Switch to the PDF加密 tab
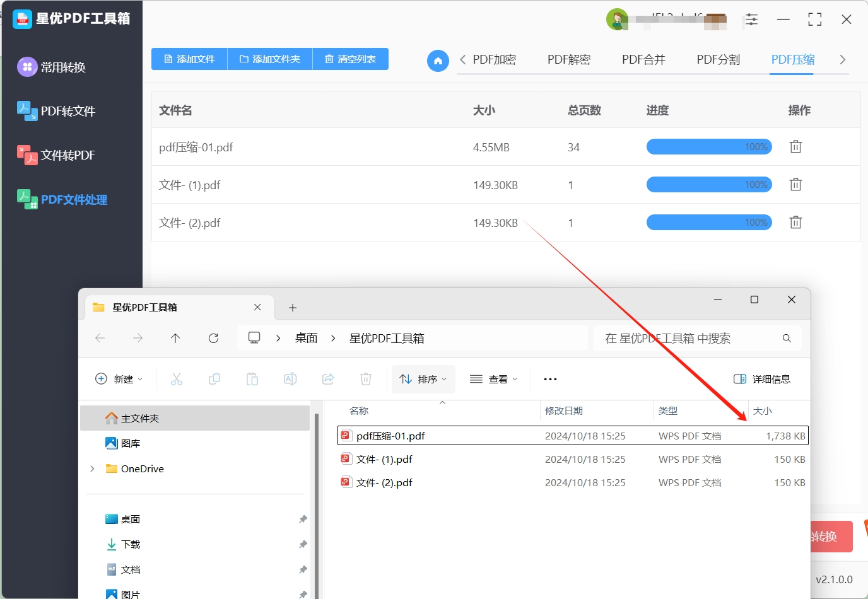Screen dimensions: 868x599 click(495, 60)
